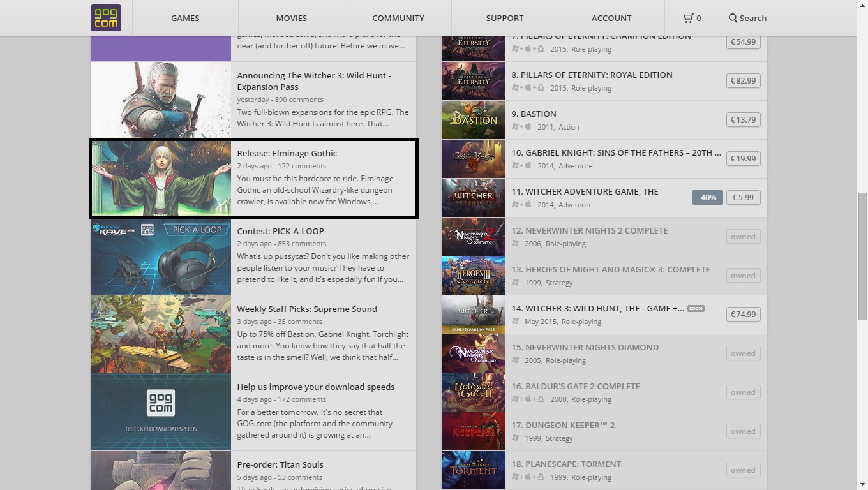
Task: Click owned badge for Dungeon Keeper 2
Action: click(743, 431)
